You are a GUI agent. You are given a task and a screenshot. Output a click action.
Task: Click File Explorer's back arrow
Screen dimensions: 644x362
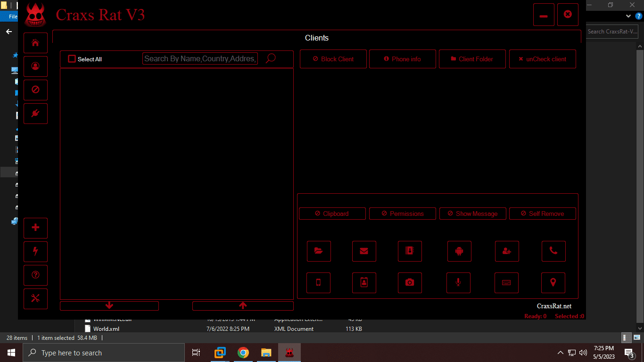pos(9,32)
